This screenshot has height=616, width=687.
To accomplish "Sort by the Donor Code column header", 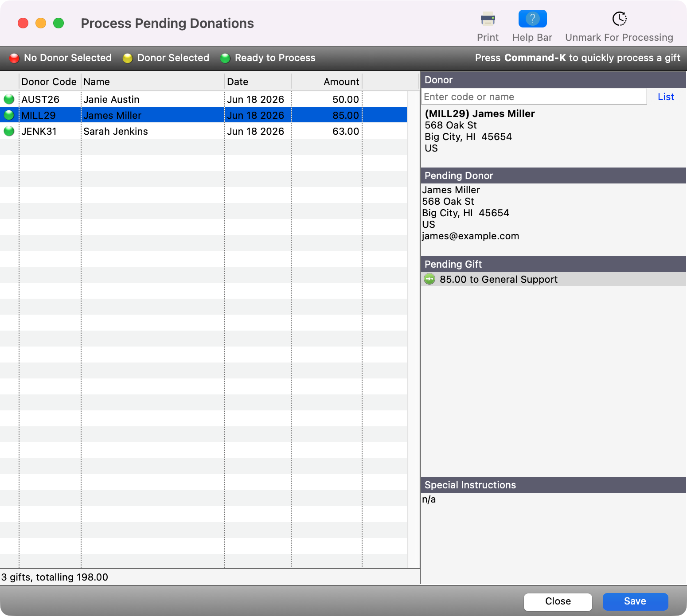I will coord(49,82).
